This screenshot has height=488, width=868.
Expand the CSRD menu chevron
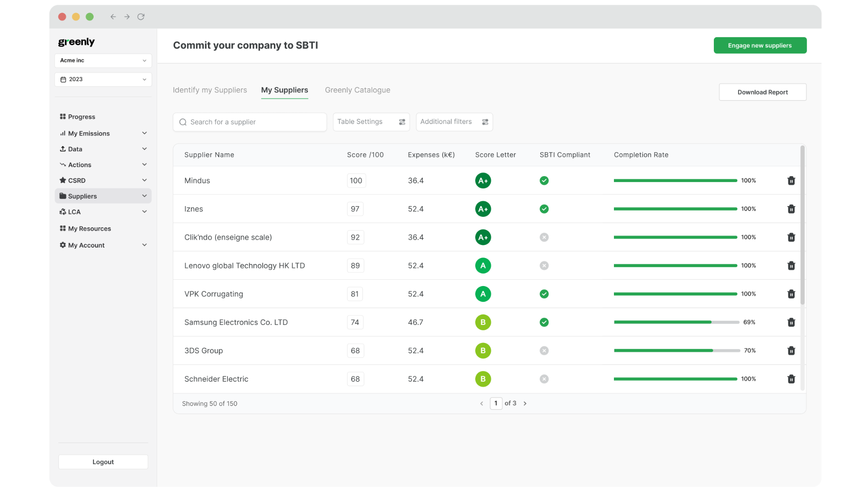point(144,180)
